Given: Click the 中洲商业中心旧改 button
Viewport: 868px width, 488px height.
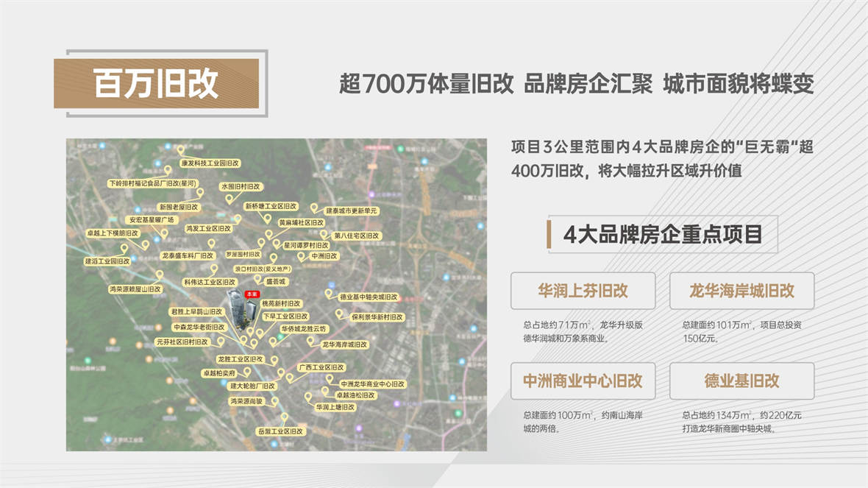Looking at the screenshot, I should pyautogui.click(x=583, y=381).
